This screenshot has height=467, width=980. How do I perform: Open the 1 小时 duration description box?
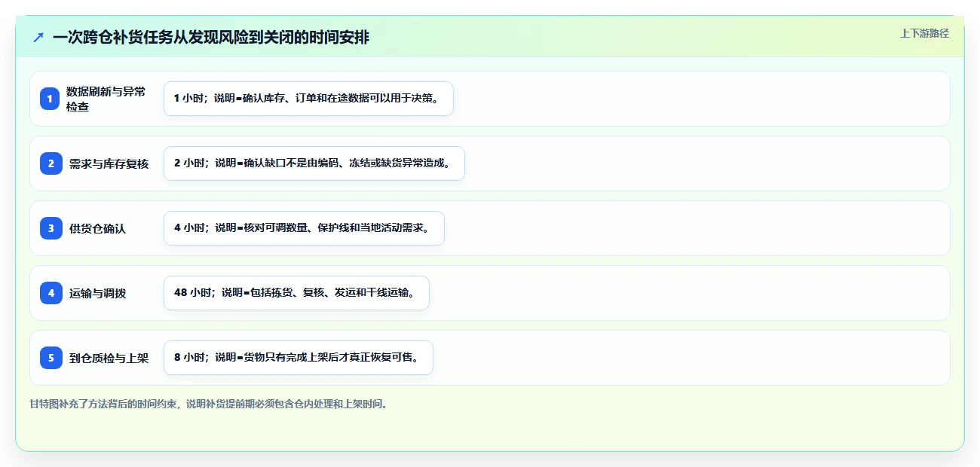click(x=308, y=99)
